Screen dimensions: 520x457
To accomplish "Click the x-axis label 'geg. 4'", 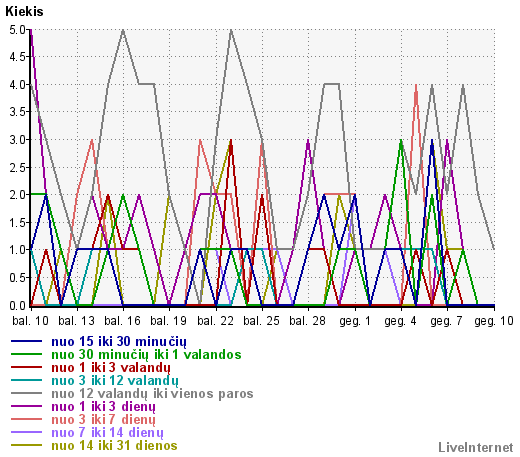I will click(x=400, y=321).
